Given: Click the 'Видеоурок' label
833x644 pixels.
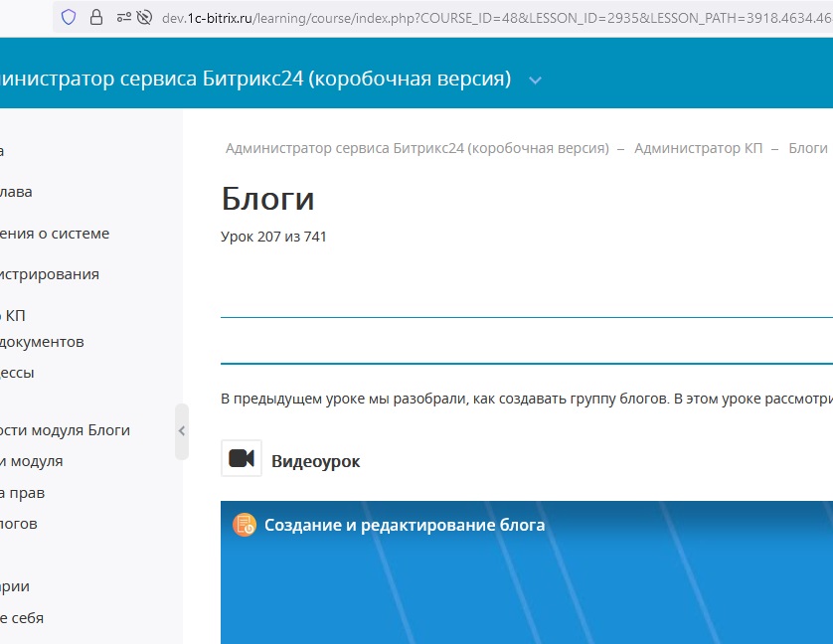Looking at the screenshot, I should 315,461.
